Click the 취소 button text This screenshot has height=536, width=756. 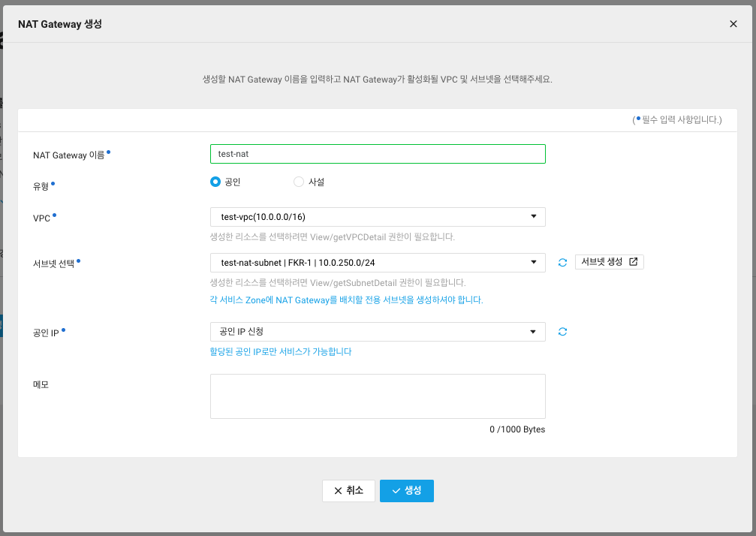point(355,491)
